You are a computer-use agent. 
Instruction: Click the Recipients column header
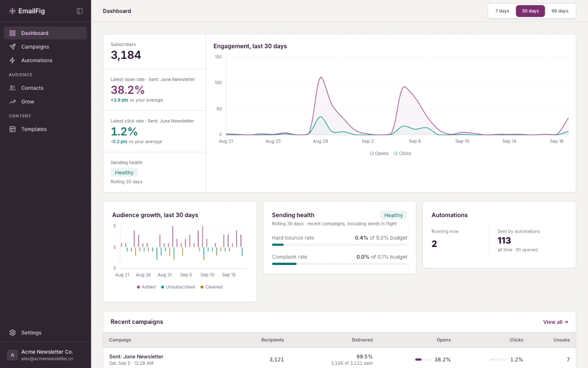coord(272,340)
